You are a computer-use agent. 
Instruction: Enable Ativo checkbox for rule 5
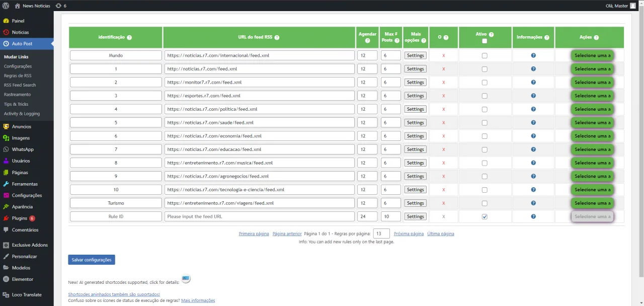point(485,123)
